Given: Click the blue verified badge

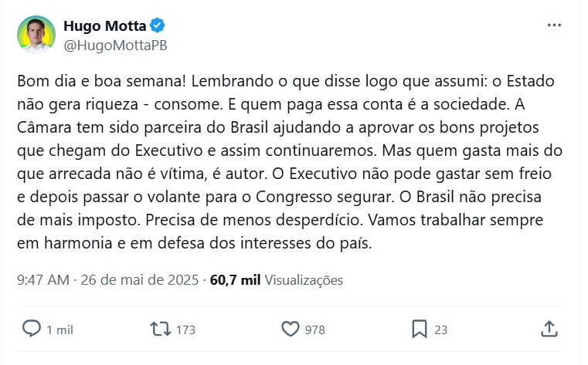Looking at the screenshot, I should pyautogui.click(x=158, y=25).
